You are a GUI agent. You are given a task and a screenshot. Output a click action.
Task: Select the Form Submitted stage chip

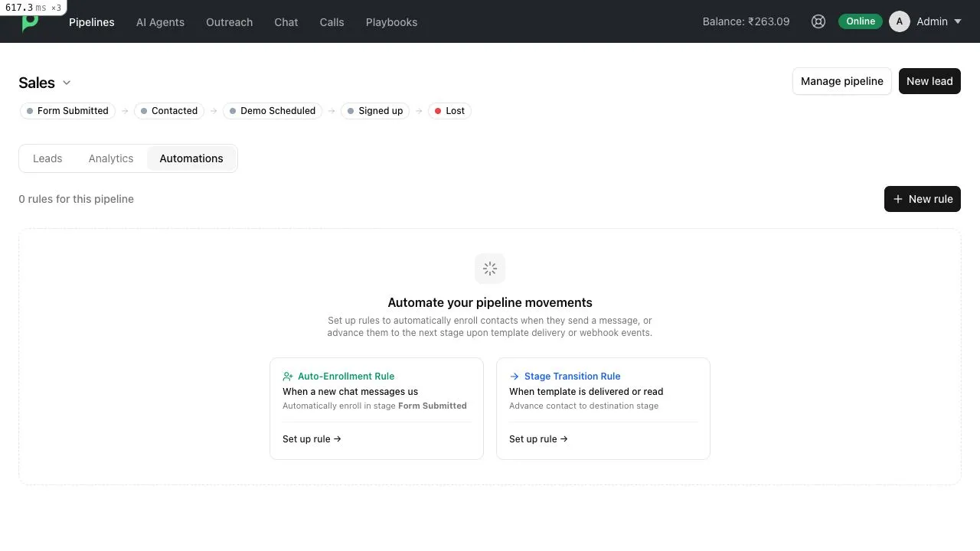point(67,111)
